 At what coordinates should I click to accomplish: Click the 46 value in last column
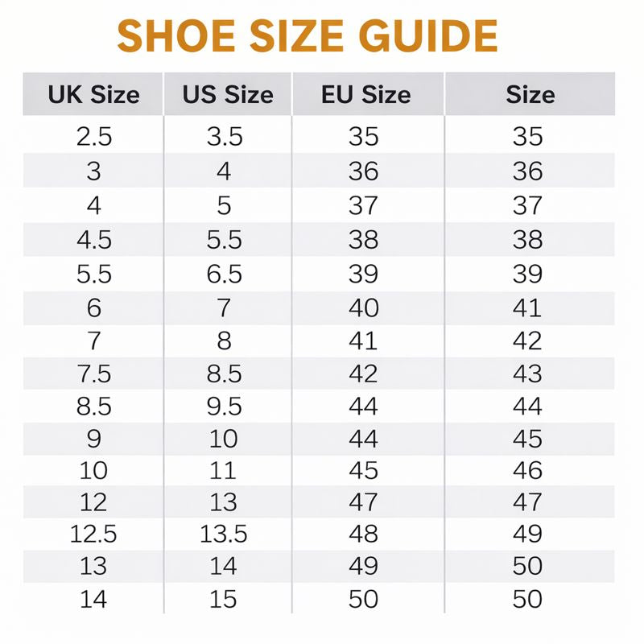527,470
